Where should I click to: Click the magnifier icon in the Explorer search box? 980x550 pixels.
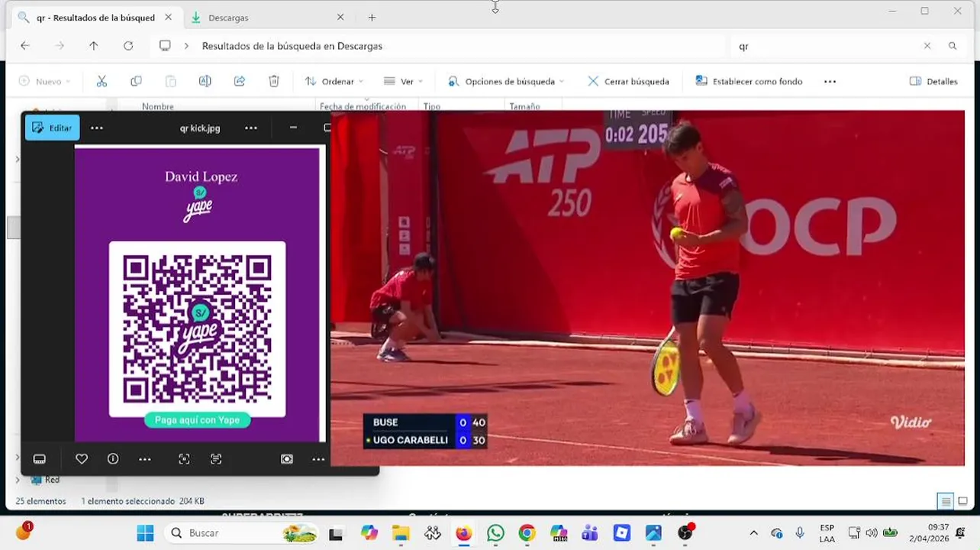953,46
